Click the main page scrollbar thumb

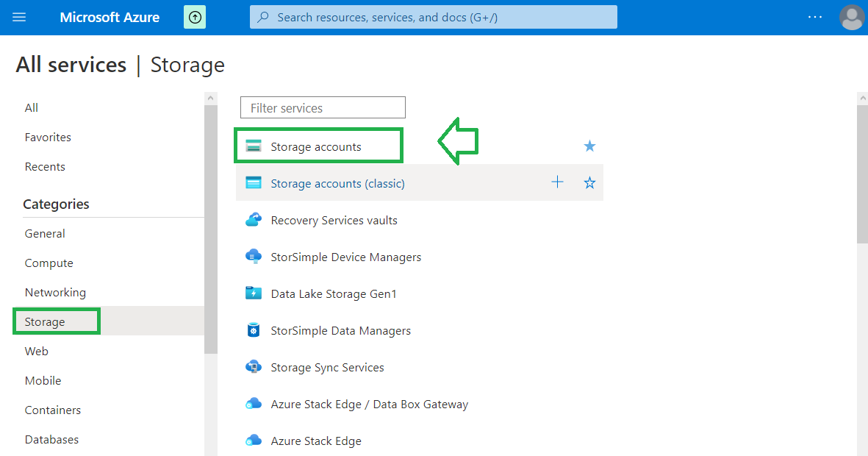(x=862, y=174)
